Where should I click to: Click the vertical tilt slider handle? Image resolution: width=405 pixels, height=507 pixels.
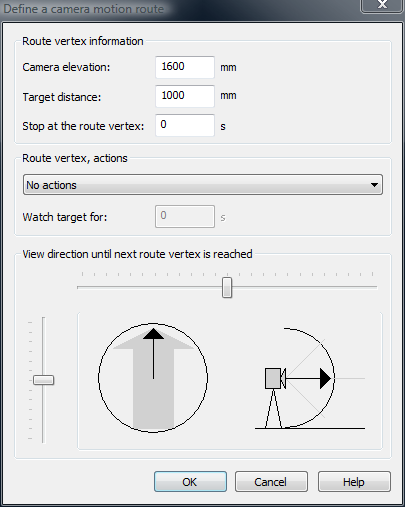click(43, 380)
